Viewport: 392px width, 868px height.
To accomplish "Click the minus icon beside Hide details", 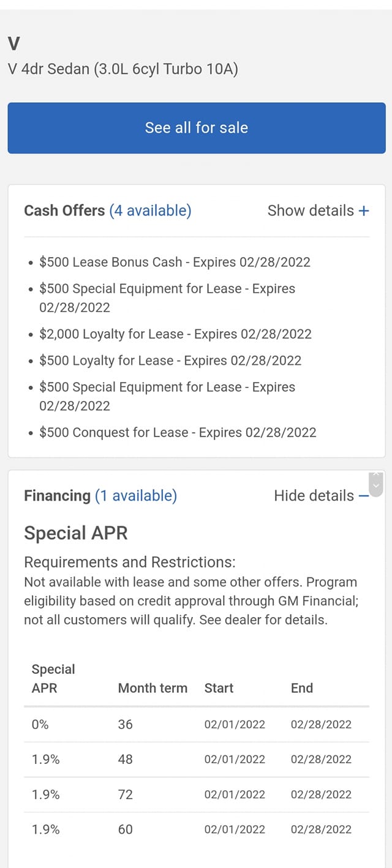I will [364, 496].
